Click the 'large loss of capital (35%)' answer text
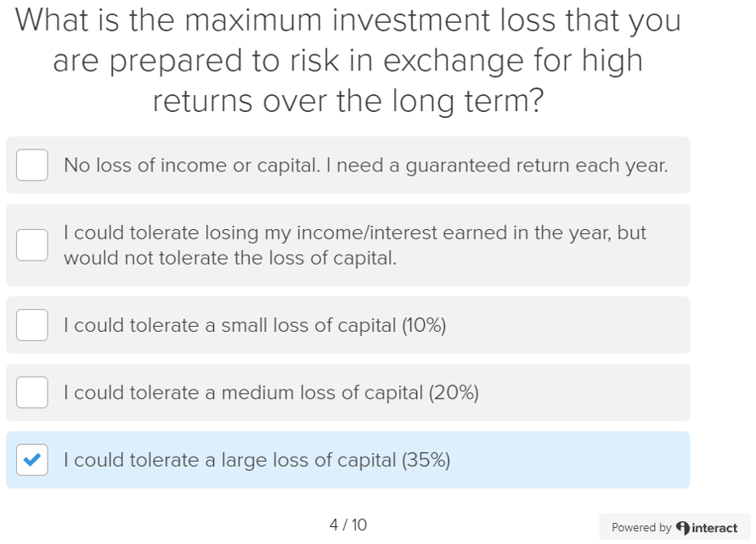This screenshot has width=756, height=544. [x=257, y=460]
